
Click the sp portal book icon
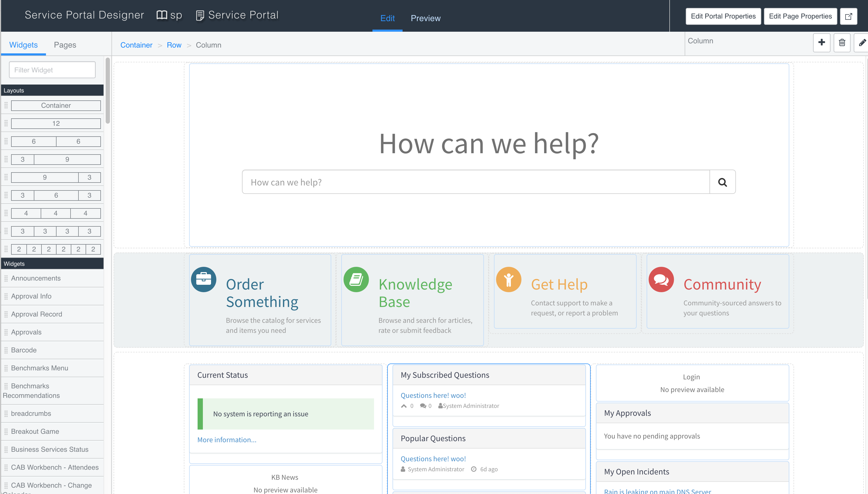point(162,15)
